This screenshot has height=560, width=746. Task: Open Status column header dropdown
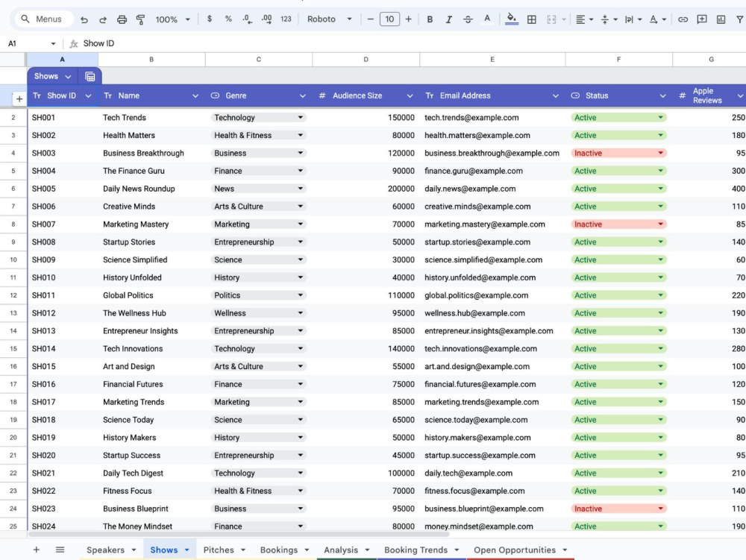pos(662,95)
